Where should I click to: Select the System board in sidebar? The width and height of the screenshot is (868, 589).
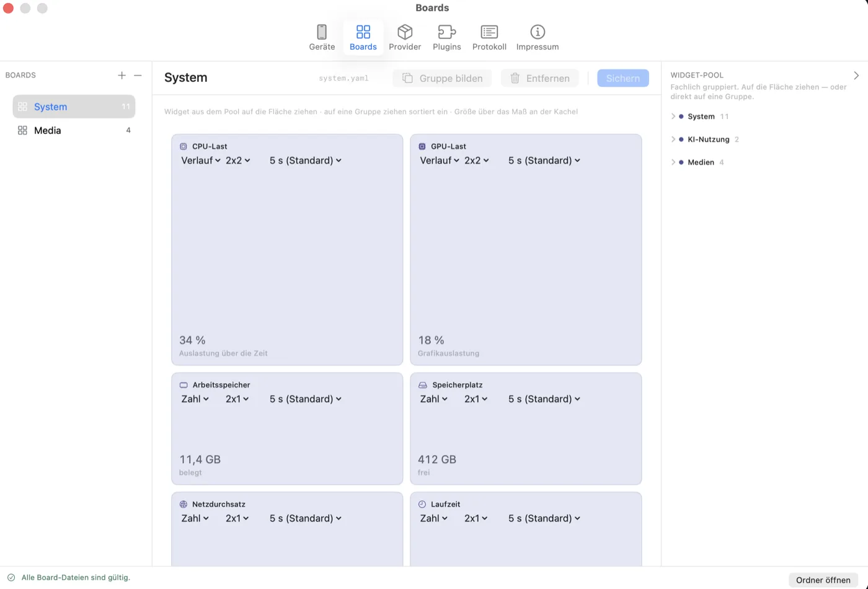(74, 107)
